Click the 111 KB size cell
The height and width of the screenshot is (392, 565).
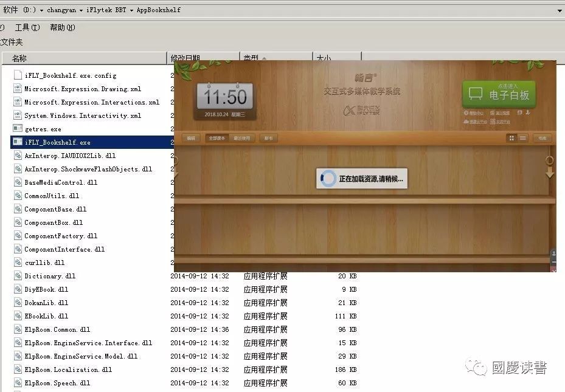(x=345, y=316)
